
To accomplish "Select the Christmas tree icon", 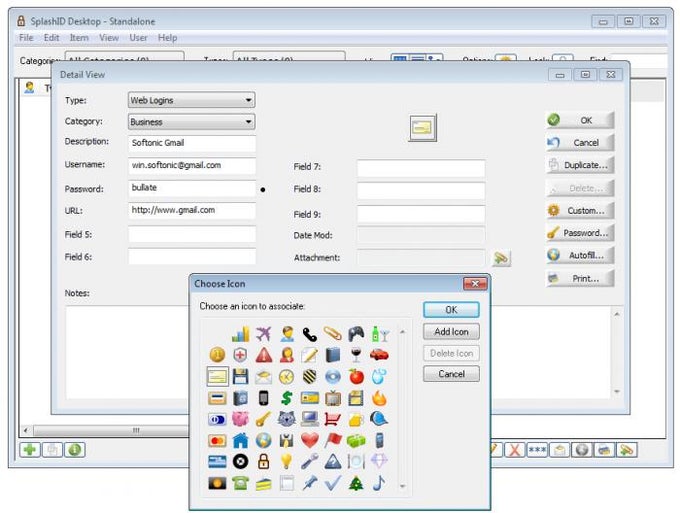I will [356, 483].
